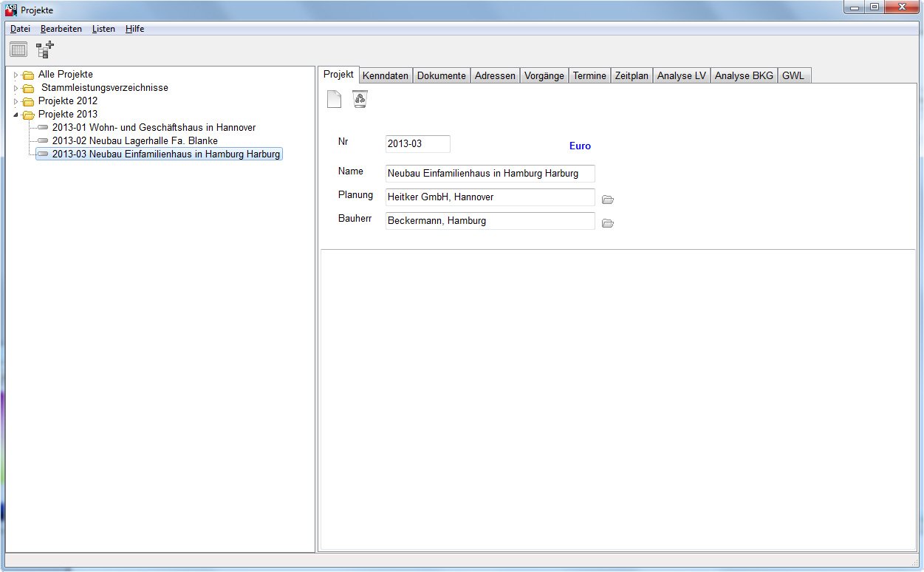Open folder icon next to Bauherr field
Viewport: 924px width, 572px height.
(608, 223)
